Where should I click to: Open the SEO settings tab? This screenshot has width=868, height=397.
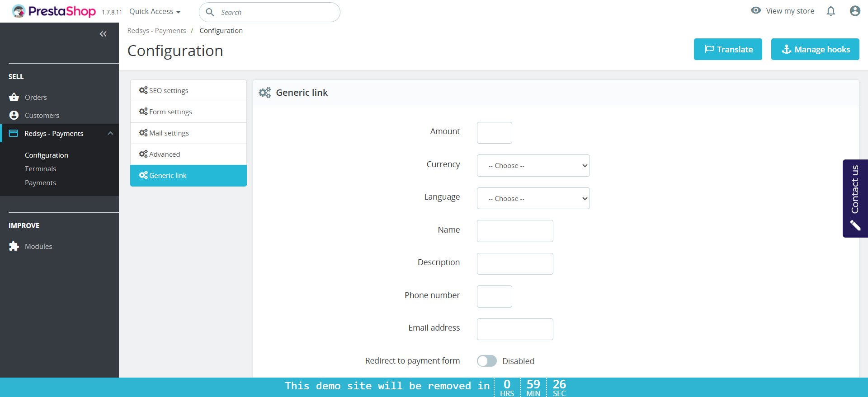(189, 90)
